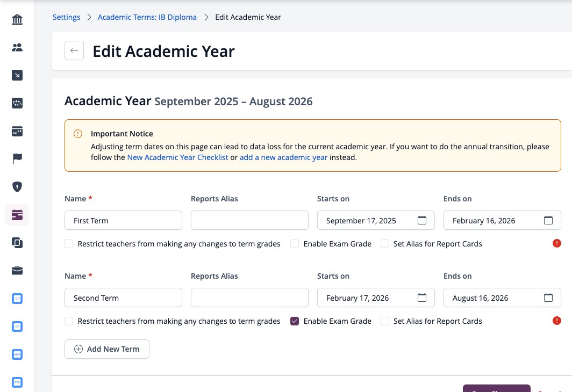Screen dimensions: 572x392
Task: Click the Add New Term button
Action: click(x=107, y=349)
